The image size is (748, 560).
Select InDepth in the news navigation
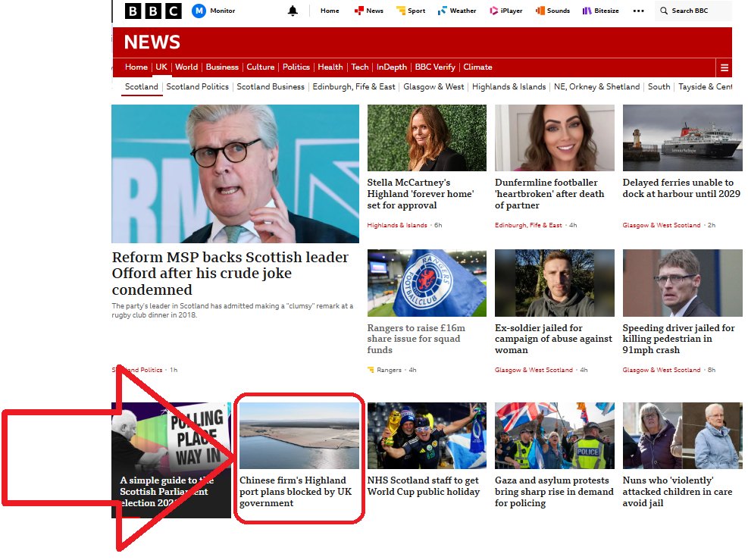pos(391,67)
